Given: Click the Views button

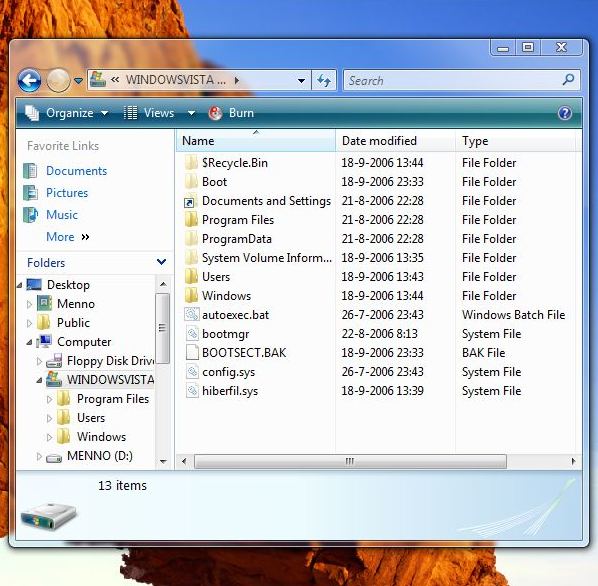Looking at the screenshot, I should (x=149, y=113).
